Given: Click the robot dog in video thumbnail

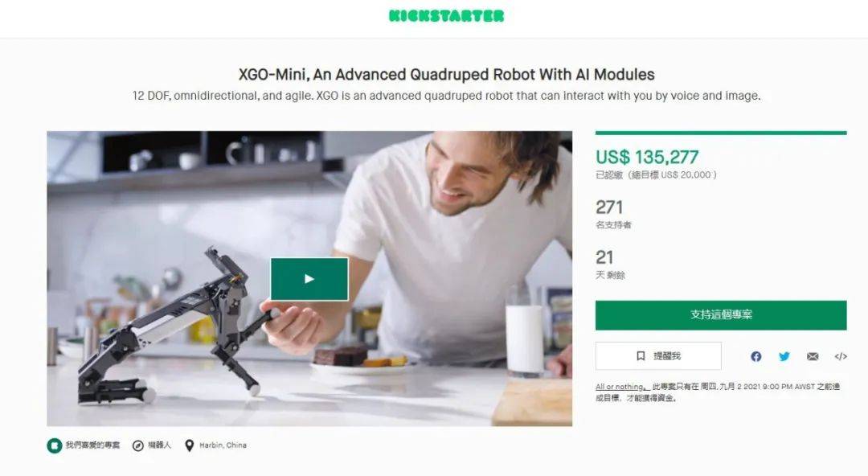Looking at the screenshot, I should pos(177,327).
